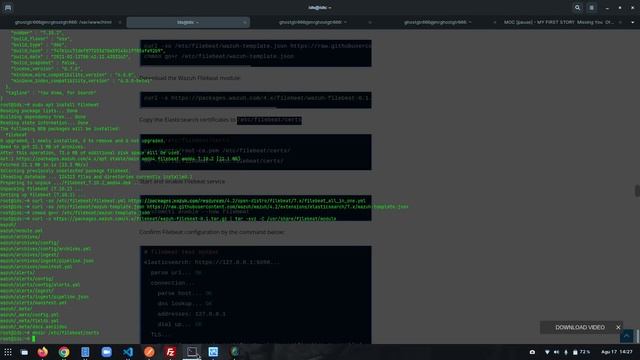Viewport: 640px width, 360px height.
Task: Click 'wazuh/alerts/manifest.yml' terminal line
Action: [x=33, y=303]
